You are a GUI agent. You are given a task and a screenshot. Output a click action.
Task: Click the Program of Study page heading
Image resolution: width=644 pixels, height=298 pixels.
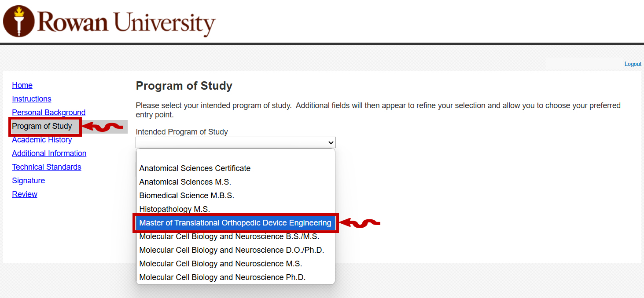[x=184, y=86]
